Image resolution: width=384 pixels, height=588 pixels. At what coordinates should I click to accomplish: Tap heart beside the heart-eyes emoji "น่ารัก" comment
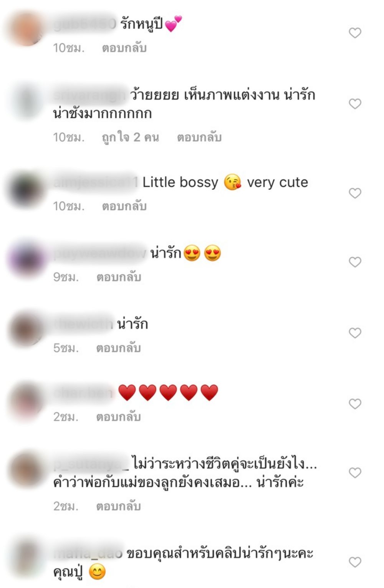(355, 262)
